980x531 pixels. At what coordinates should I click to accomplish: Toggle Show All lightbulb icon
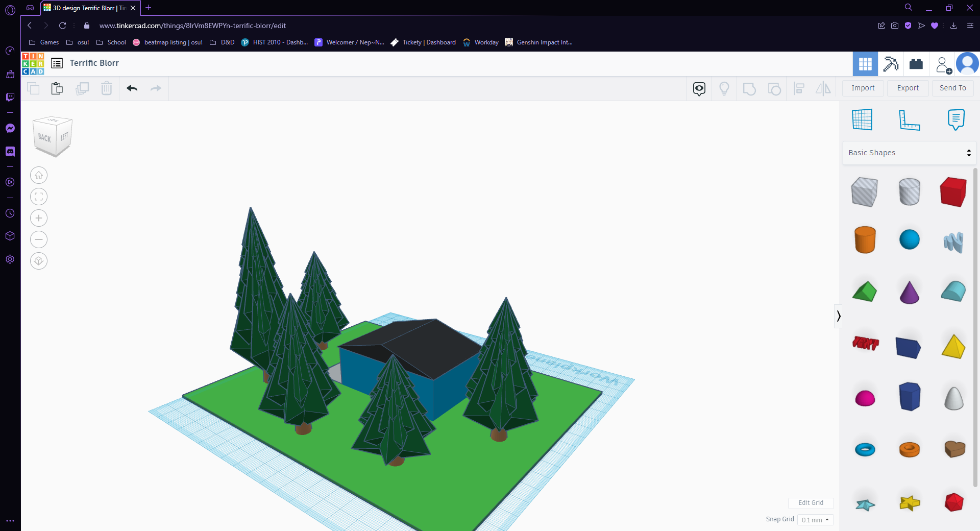pos(724,89)
